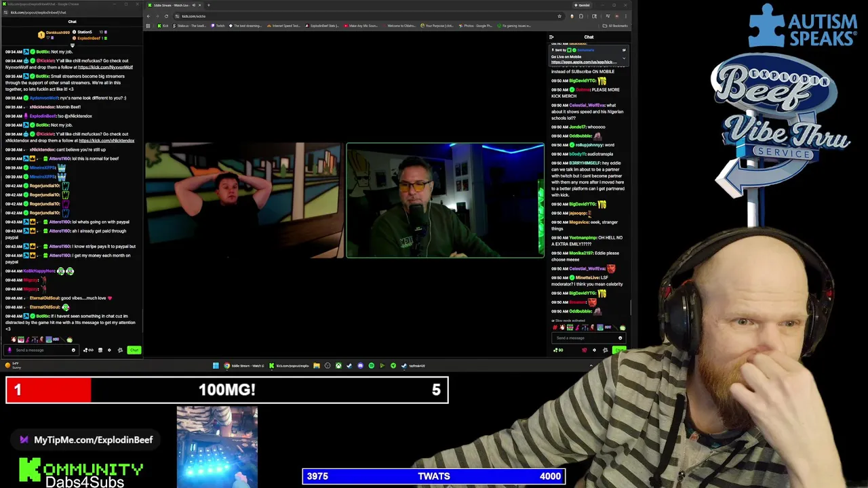Click the green Chat button in popout chat

pos(134,350)
